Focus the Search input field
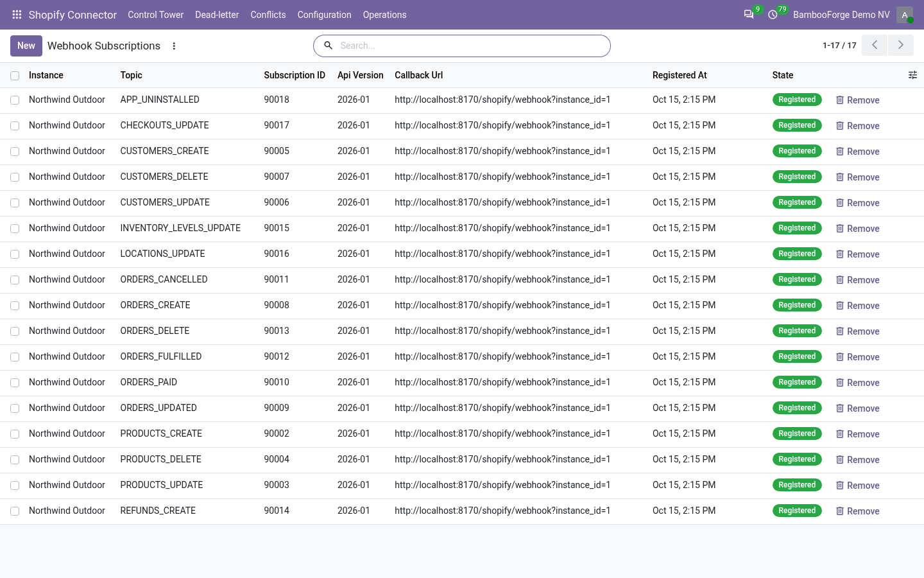 pyautogui.click(x=472, y=46)
